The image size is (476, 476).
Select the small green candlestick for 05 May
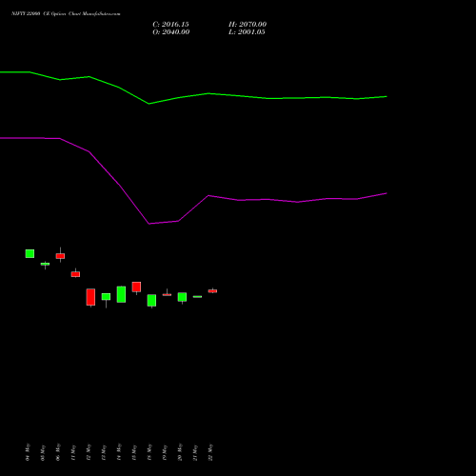point(45,264)
